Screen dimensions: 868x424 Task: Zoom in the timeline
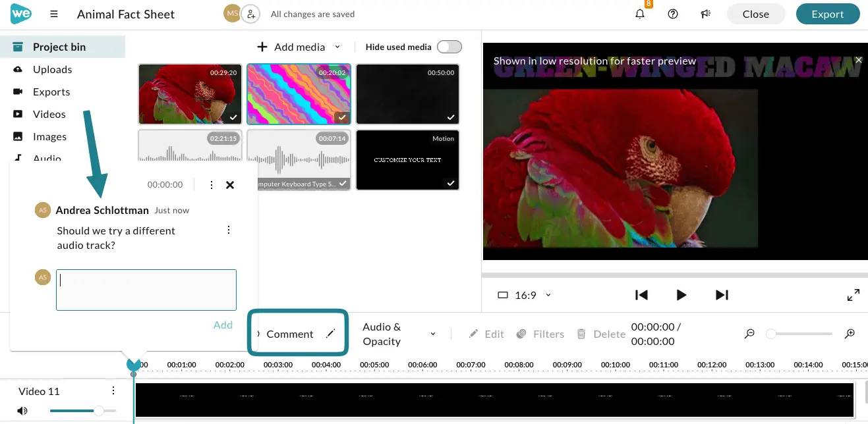tap(850, 334)
